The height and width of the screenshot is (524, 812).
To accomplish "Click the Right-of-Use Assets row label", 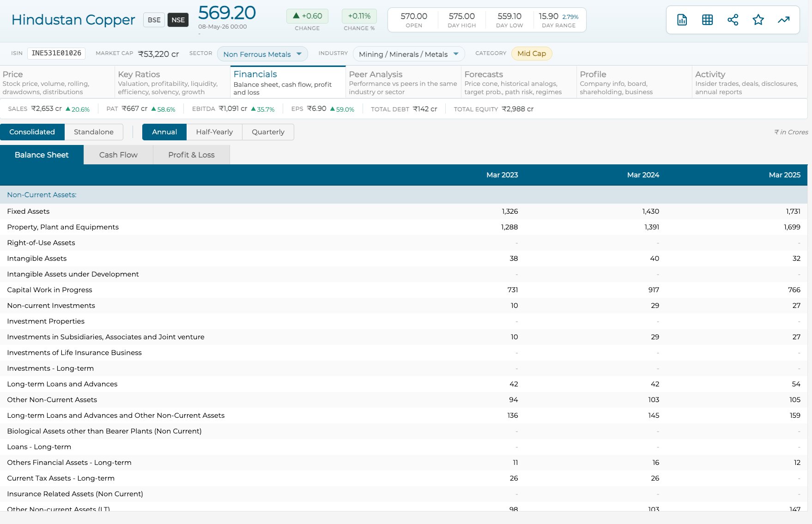I will coord(41,243).
